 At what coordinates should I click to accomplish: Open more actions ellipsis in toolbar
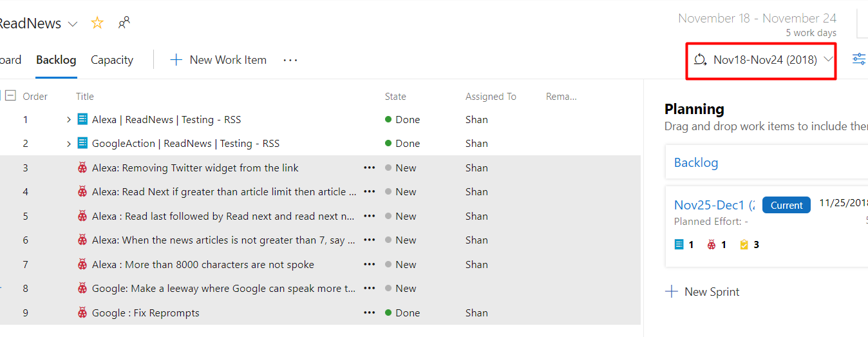pyautogui.click(x=290, y=60)
